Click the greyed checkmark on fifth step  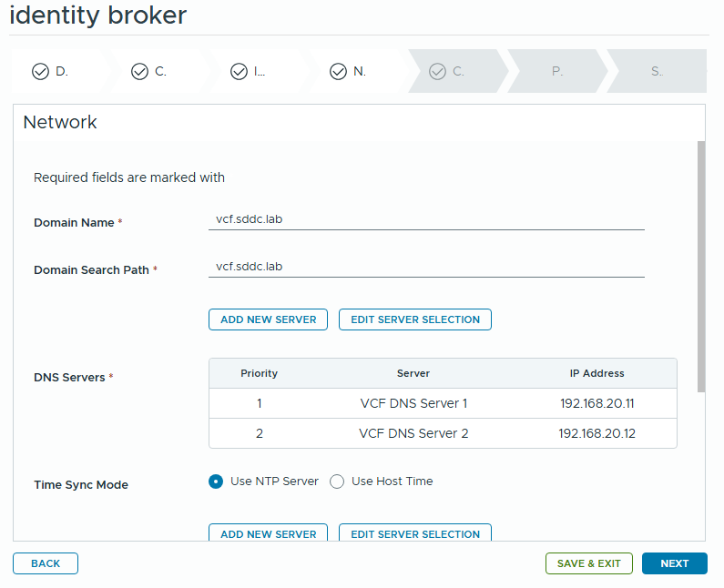point(437,71)
